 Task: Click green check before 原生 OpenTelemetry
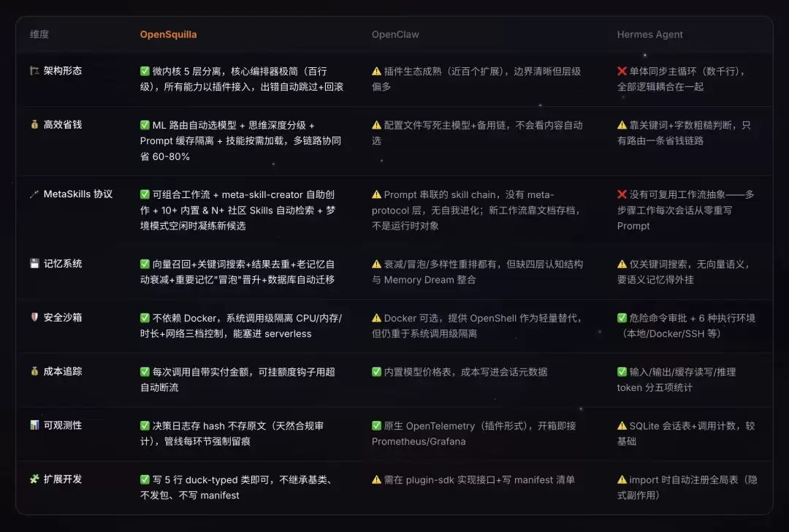(376, 426)
